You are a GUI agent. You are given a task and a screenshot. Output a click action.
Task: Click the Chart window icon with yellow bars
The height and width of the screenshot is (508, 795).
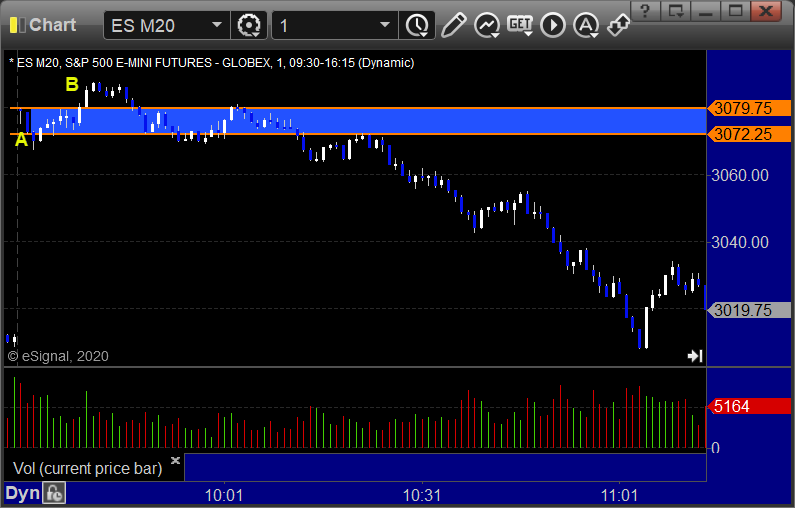[x=17, y=25]
